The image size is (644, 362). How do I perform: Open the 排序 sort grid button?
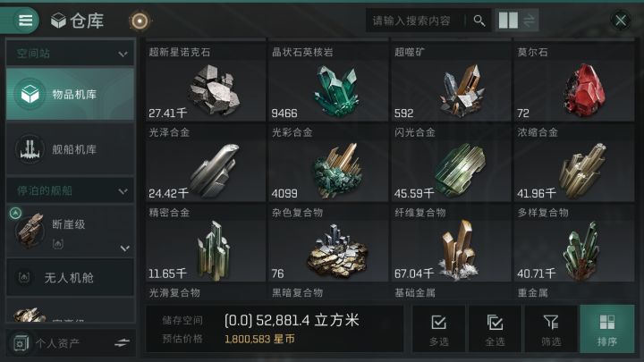pos(606,330)
